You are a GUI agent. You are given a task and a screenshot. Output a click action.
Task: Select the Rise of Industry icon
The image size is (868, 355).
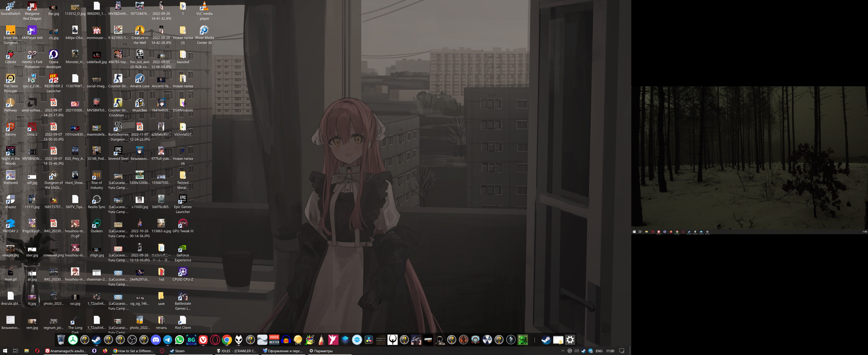click(x=97, y=180)
